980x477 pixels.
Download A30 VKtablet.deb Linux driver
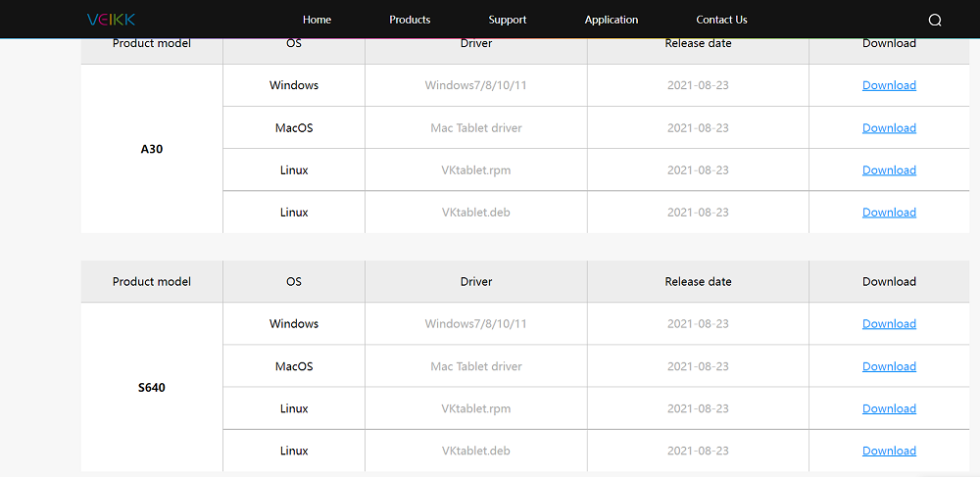pos(889,213)
